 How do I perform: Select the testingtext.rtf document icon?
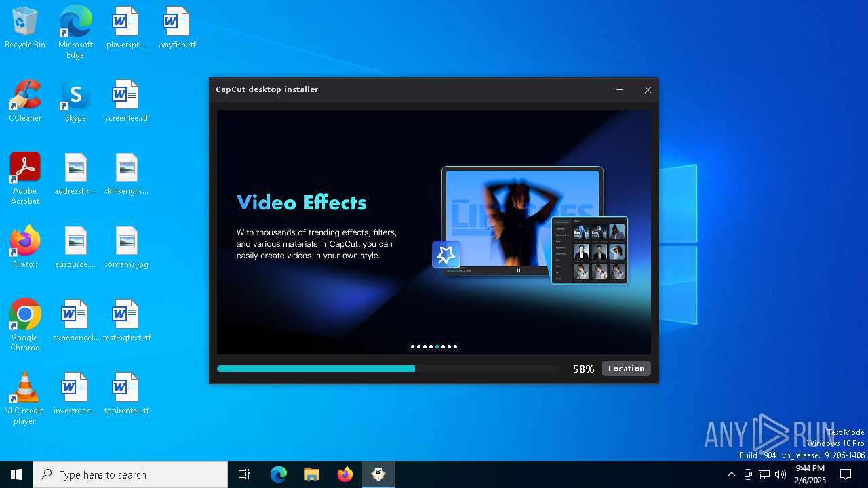click(126, 321)
